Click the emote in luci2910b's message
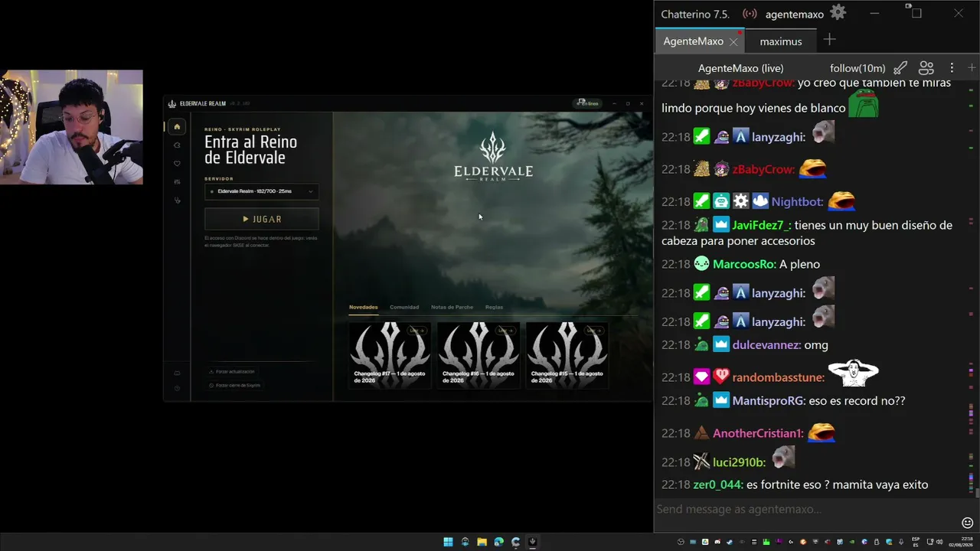980x551 pixels. tap(782, 458)
